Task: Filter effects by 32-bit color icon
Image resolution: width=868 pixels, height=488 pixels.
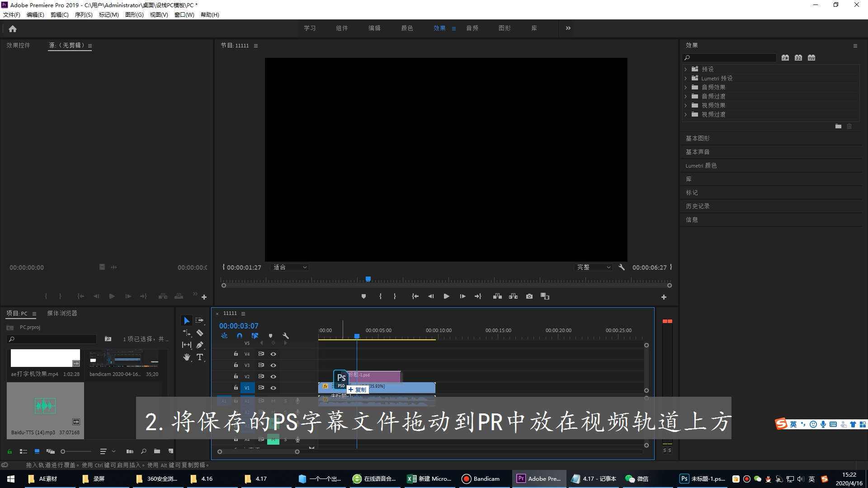Action: [x=798, y=57]
